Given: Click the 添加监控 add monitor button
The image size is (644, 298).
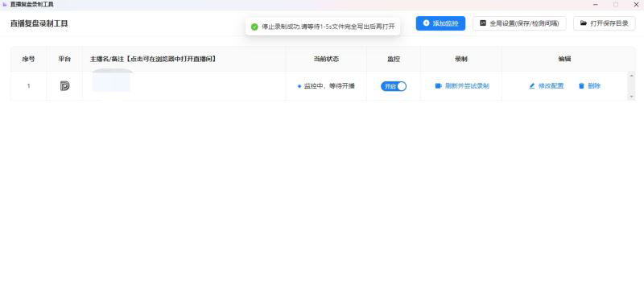Looking at the screenshot, I should (440, 23).
